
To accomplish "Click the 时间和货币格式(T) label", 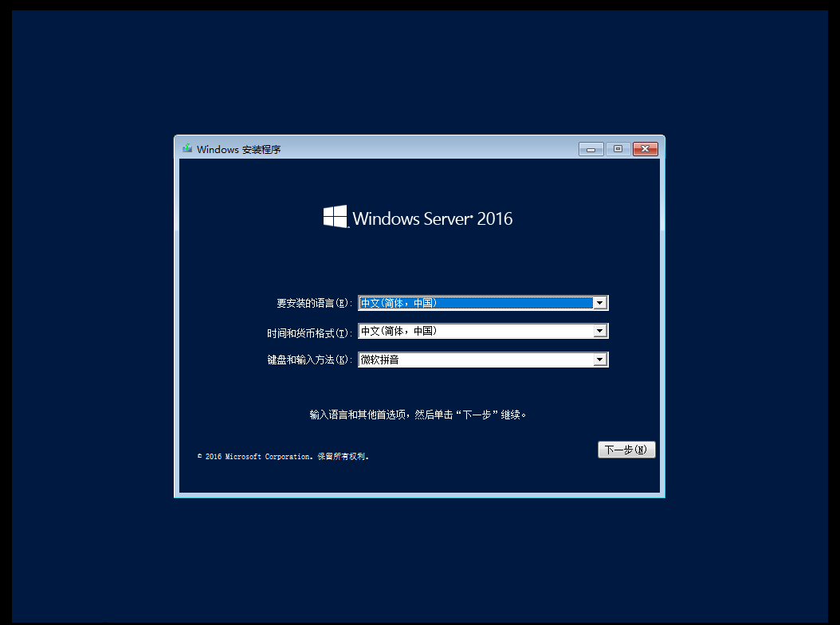I will point(309,333).
